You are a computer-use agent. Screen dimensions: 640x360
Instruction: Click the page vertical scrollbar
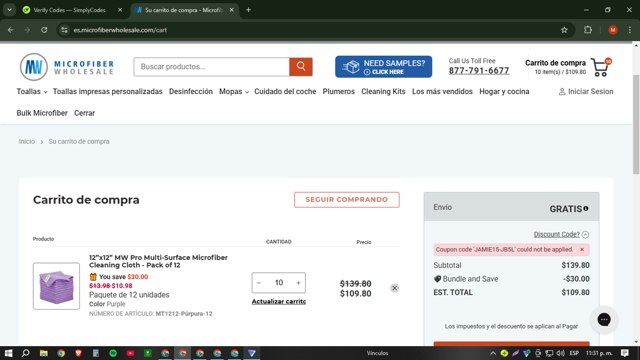point(636,125)
